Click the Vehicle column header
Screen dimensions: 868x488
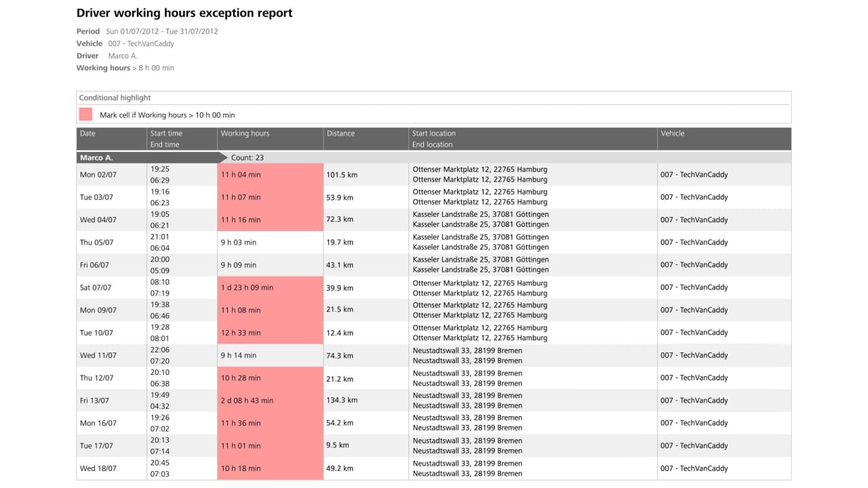pyautogui.click(x=672, y=134)
